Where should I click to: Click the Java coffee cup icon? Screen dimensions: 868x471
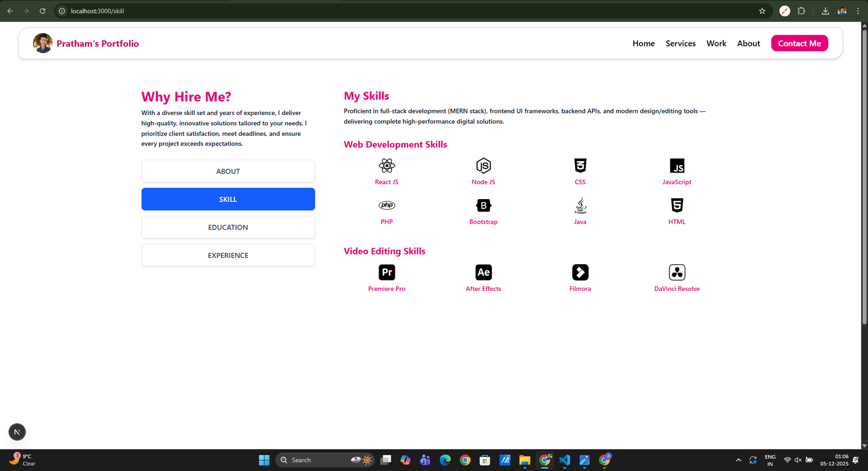(580, 205)
